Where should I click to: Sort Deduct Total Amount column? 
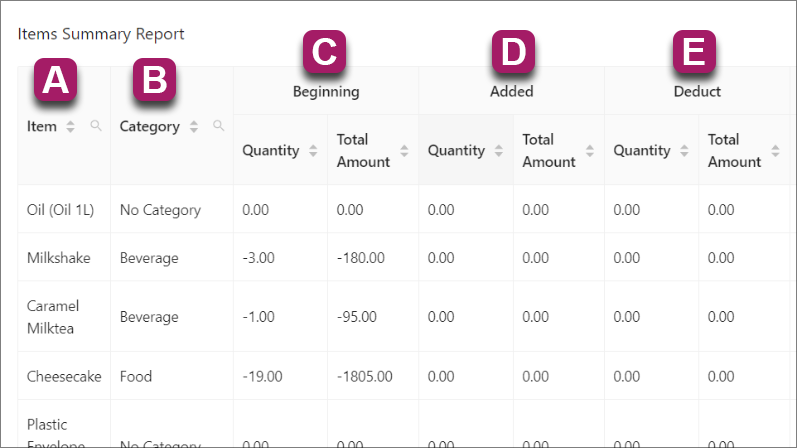point(776,151)
